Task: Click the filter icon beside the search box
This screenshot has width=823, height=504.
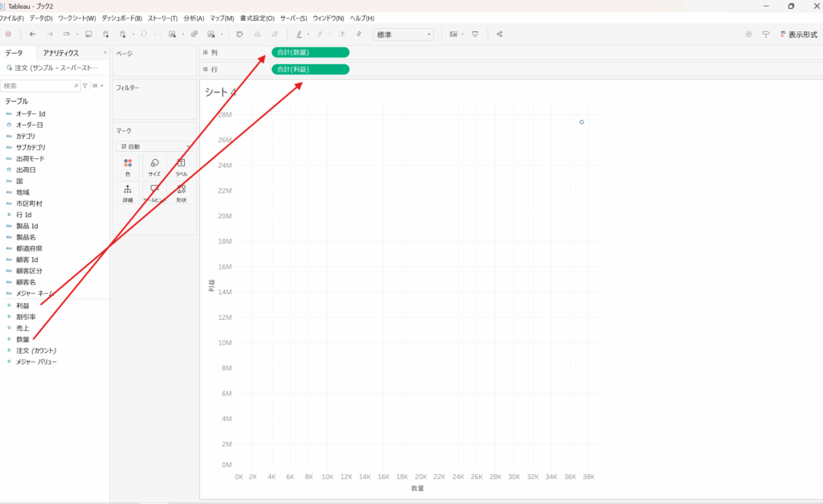Action: click(84, 85)
